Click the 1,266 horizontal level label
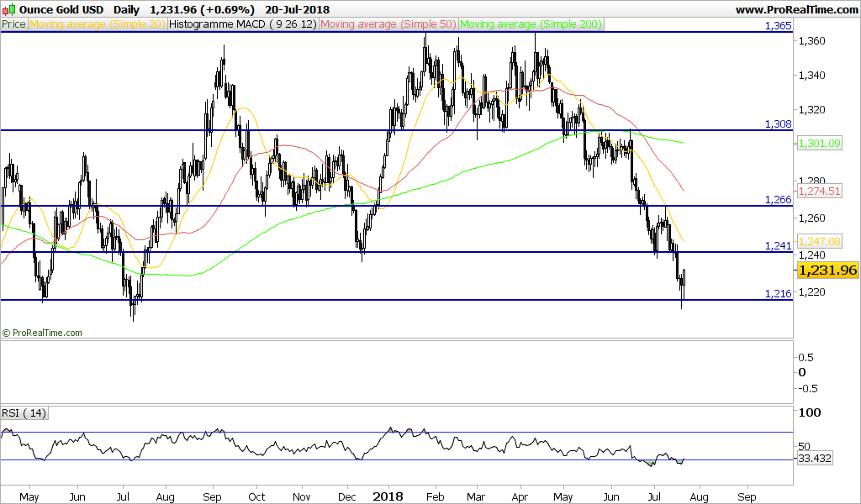The image size is (861, 504). (x=779, y=200)
